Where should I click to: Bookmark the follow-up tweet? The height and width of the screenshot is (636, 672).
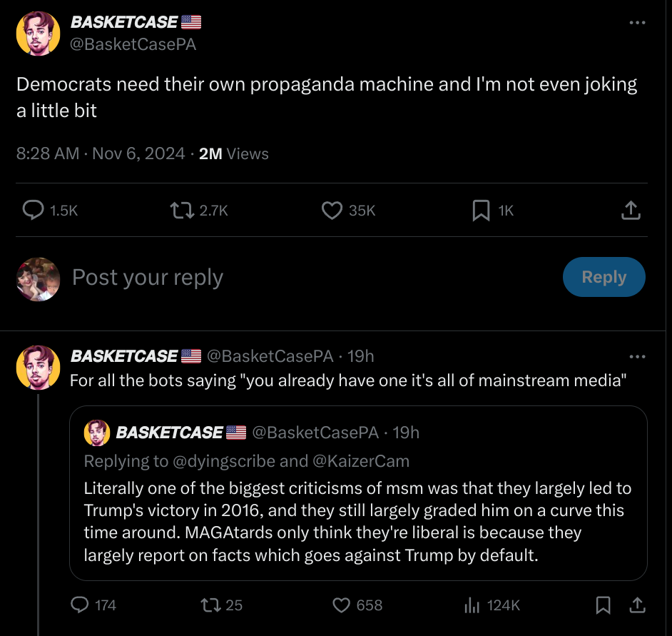pyautogui.click(x=603, y=605)
